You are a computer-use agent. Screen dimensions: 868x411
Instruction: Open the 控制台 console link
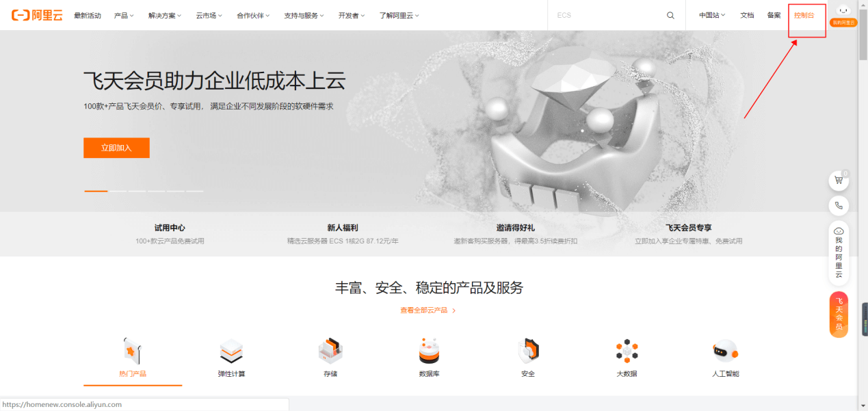(804, 15)
